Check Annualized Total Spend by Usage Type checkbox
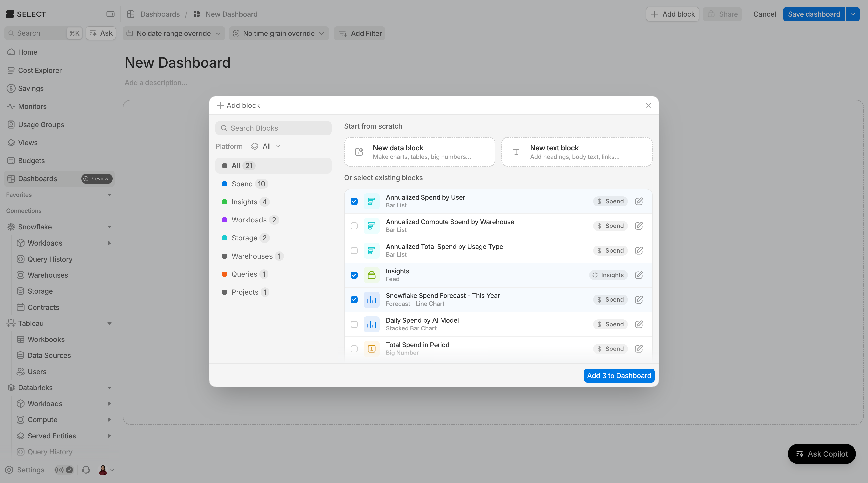 [x=354, y=250]
